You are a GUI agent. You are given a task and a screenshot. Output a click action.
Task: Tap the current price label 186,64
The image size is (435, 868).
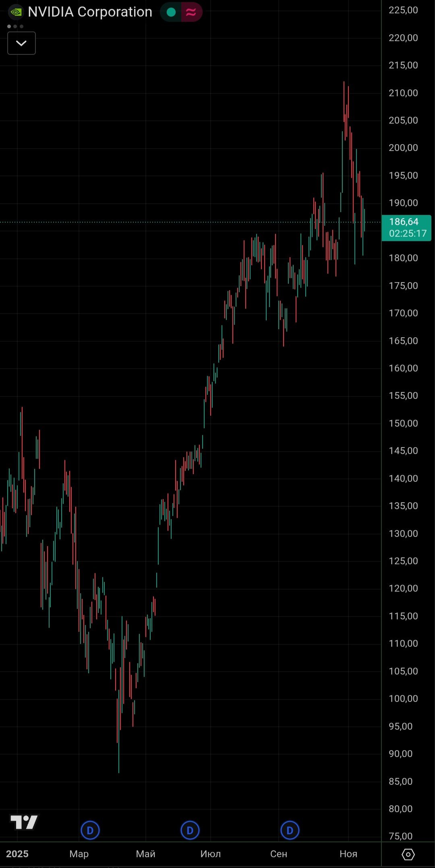point(406,227)
